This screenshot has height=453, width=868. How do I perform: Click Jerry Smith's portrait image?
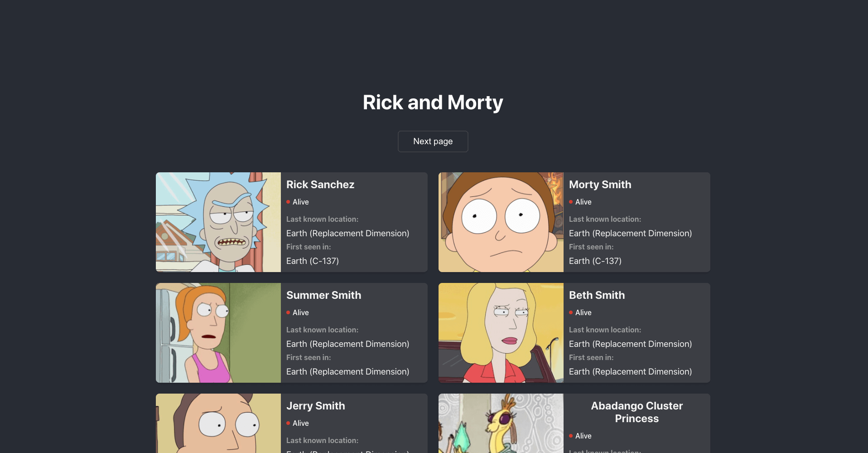218,424
